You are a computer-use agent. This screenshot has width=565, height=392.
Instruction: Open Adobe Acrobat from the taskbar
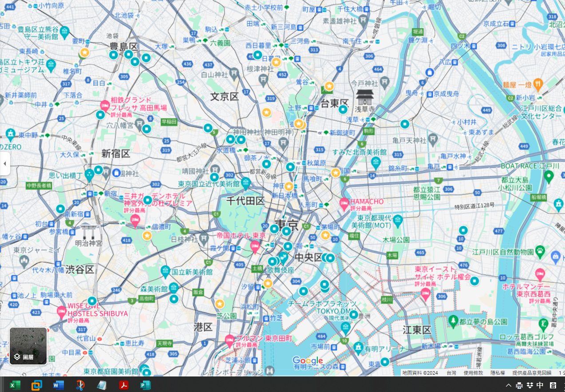(123, 385)
